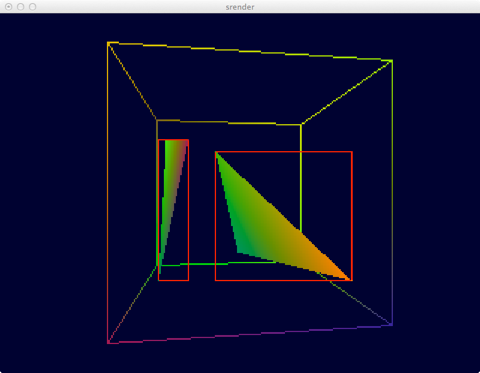Click the srender window title
The height and width of the screenshot is (373, 480).
240,7
